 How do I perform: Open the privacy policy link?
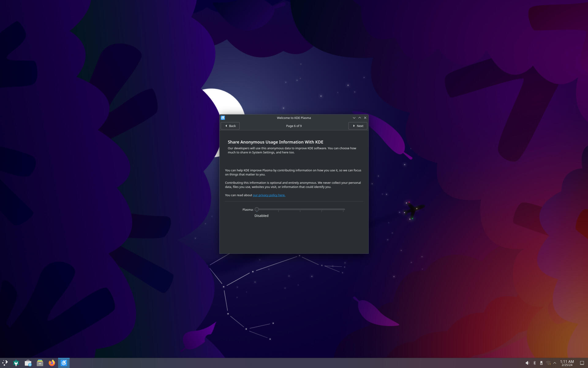coord(269,195)
